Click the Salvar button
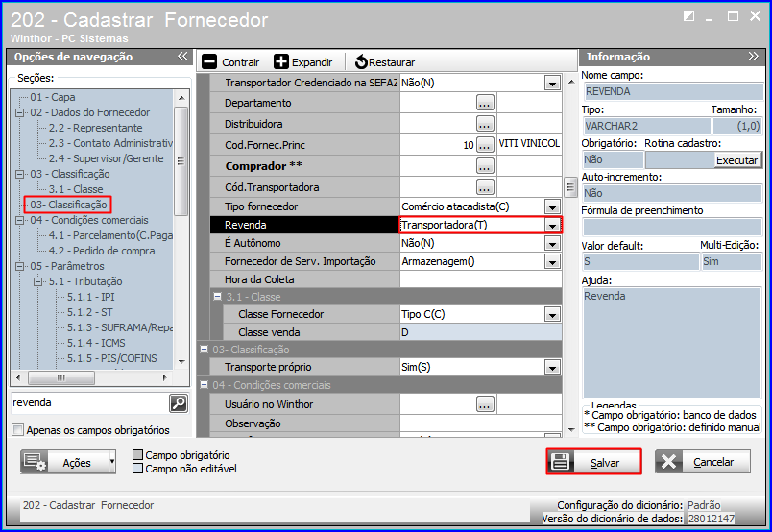Screen dimensions: 772x532 point(594,462)
